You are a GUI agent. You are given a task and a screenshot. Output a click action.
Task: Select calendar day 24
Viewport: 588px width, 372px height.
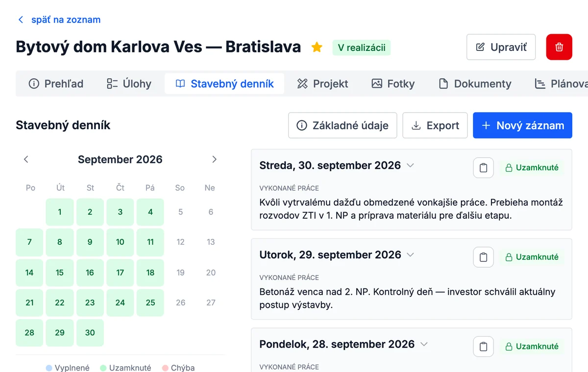(120, 302)
